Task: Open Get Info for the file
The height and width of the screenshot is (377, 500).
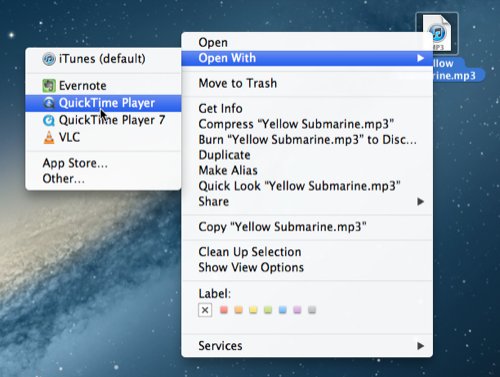Action: pyautogui.click(x=307, y=109)
